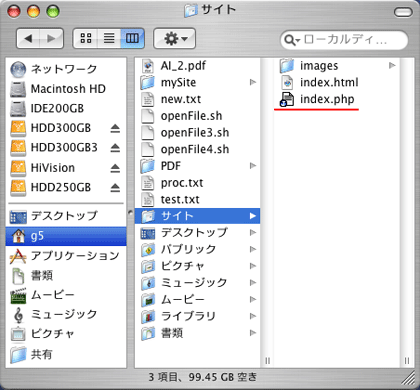Eject the HiVision volume

[x=115, y=168]
